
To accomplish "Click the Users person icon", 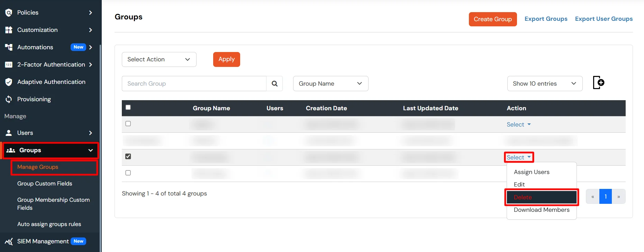I will [x=9, y=133].
